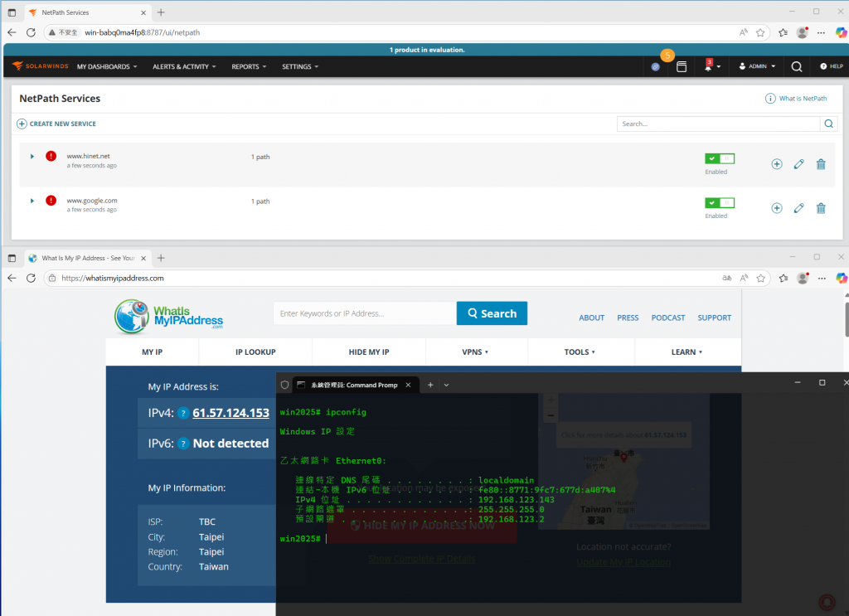Screen dimensions: 849x616
Task: Open the LEARN dropdown on WhatIsMyIPAddress
Action: (x=686, y=352)
